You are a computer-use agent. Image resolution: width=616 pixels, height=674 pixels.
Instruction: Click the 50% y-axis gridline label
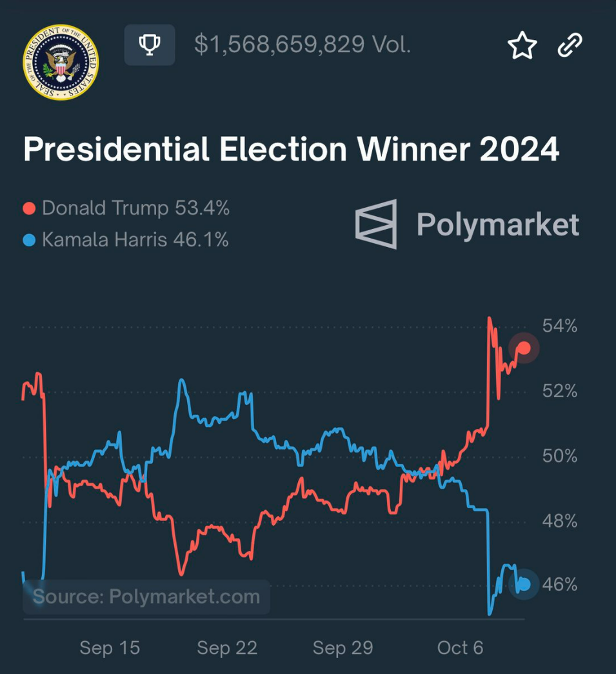click(560, 456)
